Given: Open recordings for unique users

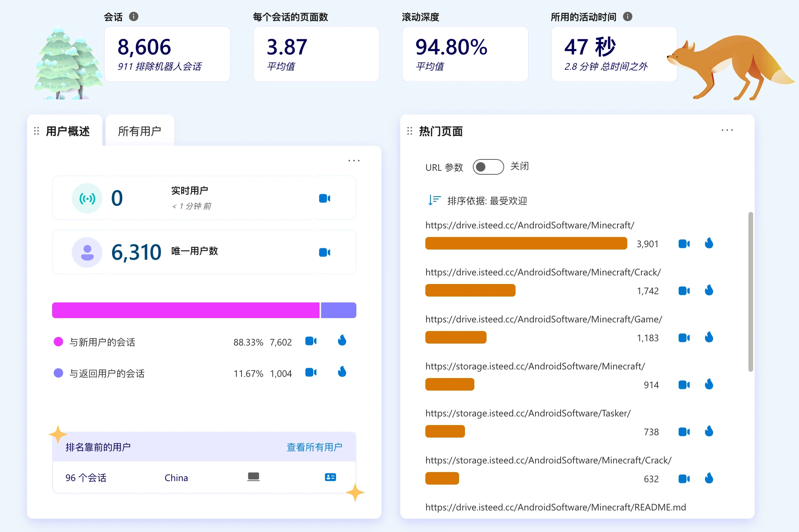Looking at the screenshot, I should tap(324, 252).
